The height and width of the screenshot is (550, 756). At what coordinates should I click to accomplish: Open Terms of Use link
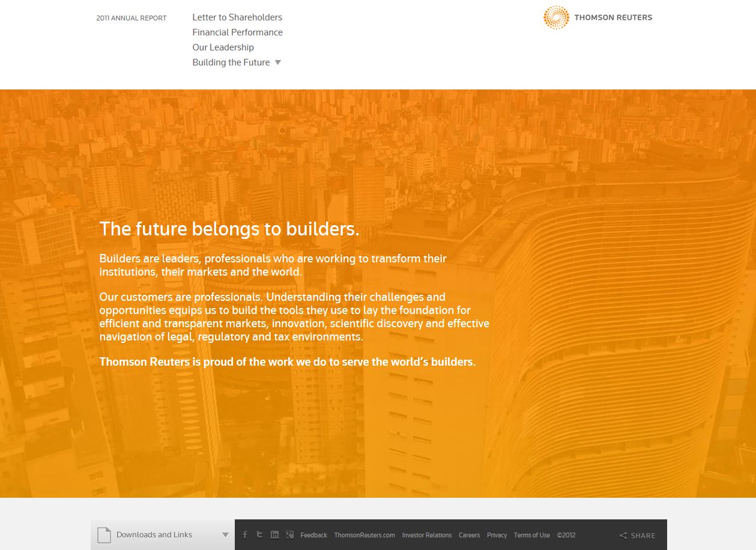coord(531,535)
